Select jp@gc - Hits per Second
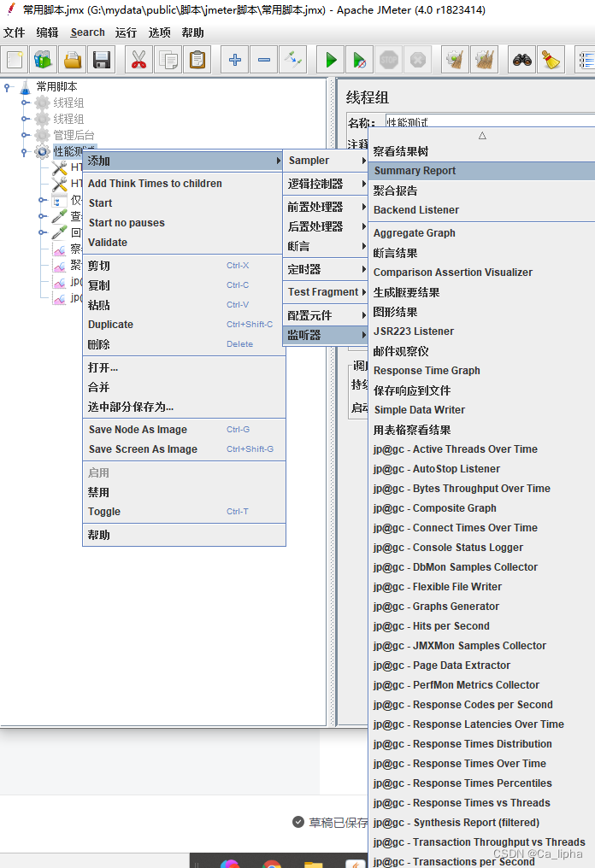 481,626
